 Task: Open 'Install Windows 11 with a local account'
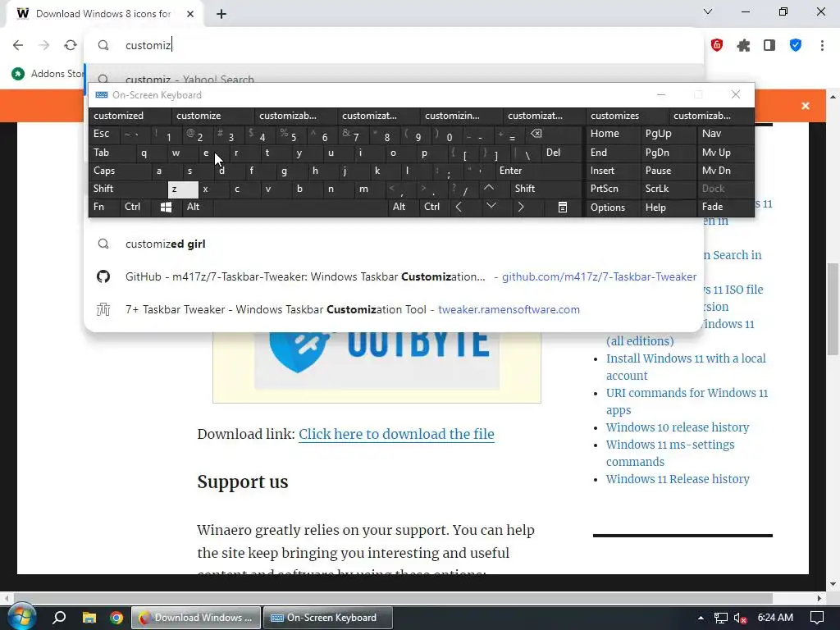[x=687, y=367]
